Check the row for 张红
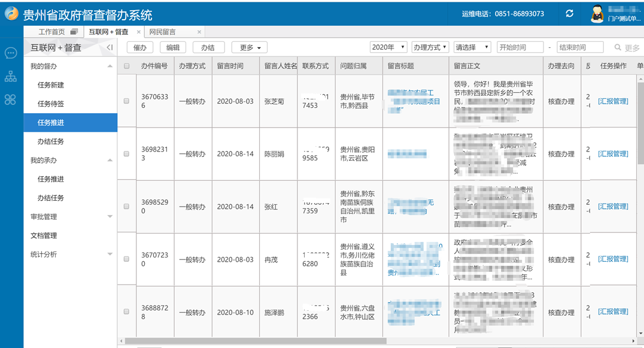Image resolution: width=644 pixels, height=348 pixels. 126,207
